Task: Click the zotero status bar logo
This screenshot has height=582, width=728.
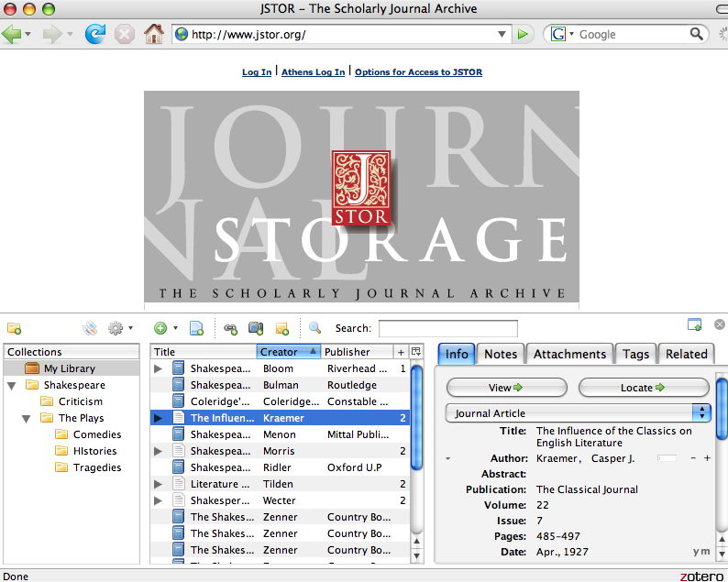Action: pyautogui.click(x=701, y=576)
